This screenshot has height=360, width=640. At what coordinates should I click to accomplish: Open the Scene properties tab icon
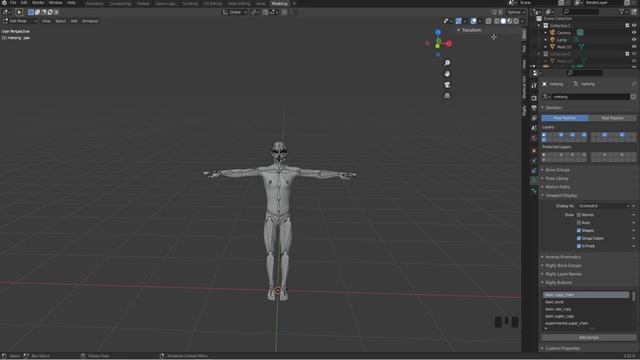coord(534,128)
